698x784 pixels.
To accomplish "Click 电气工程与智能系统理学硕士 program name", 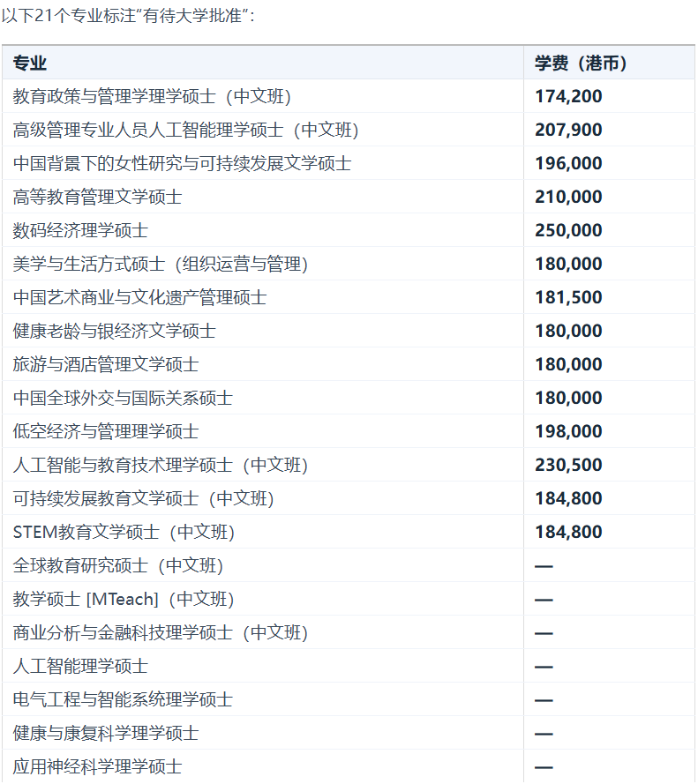I will point(123,699).
